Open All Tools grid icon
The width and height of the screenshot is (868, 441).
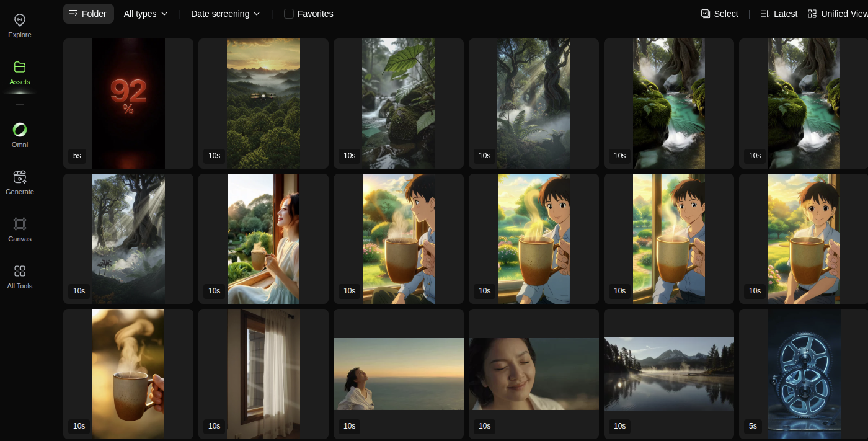(x=20, y=271)
